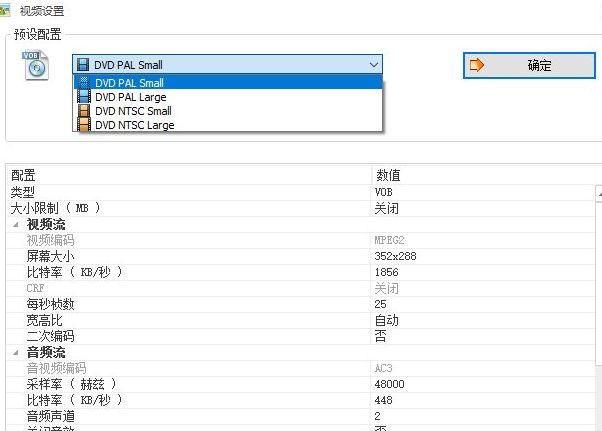Select the DVD PAL Large film icon
The width and height of the screenshot is (602, 431).
[83, 97]
